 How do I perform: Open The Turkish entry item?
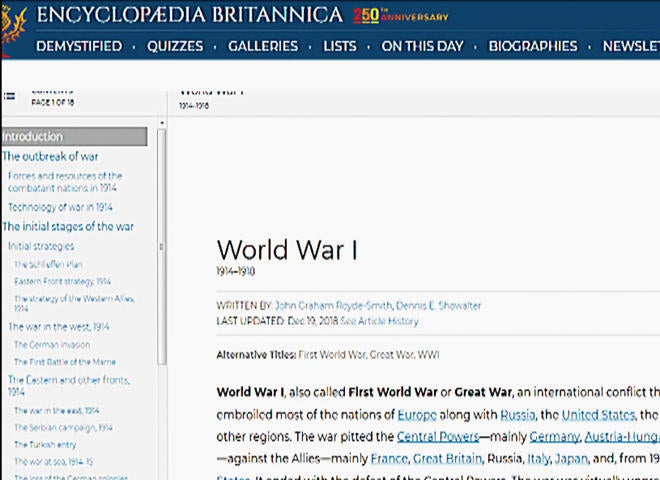[x=45, y=445]
